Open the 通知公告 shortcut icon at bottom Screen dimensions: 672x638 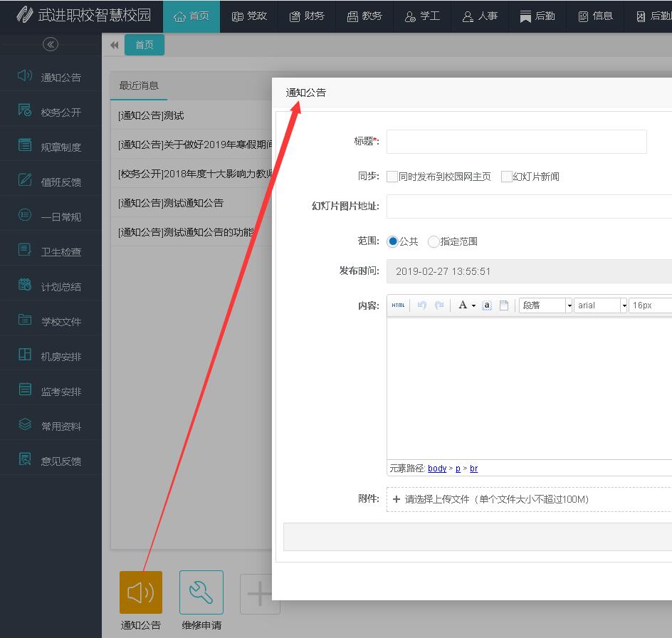pyautogui.click(x=140, y=592)
